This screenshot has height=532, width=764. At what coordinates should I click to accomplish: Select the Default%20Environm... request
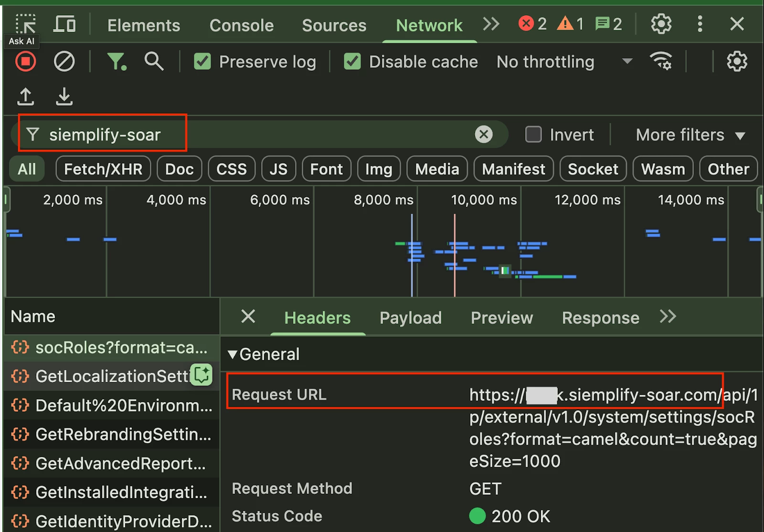point(111,405)
